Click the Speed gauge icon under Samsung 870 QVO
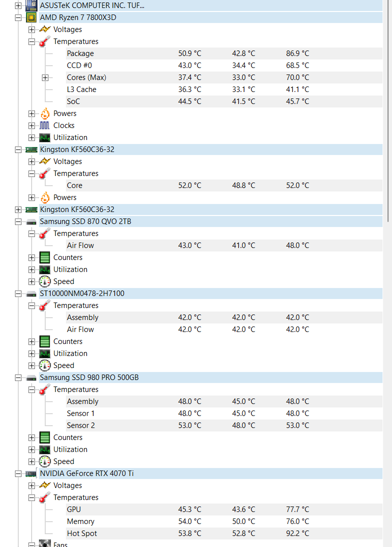 coord(44,281)
